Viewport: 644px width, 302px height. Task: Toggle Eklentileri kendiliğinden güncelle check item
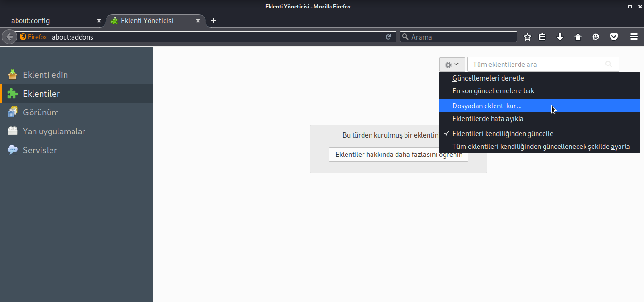tap(539, 134)
